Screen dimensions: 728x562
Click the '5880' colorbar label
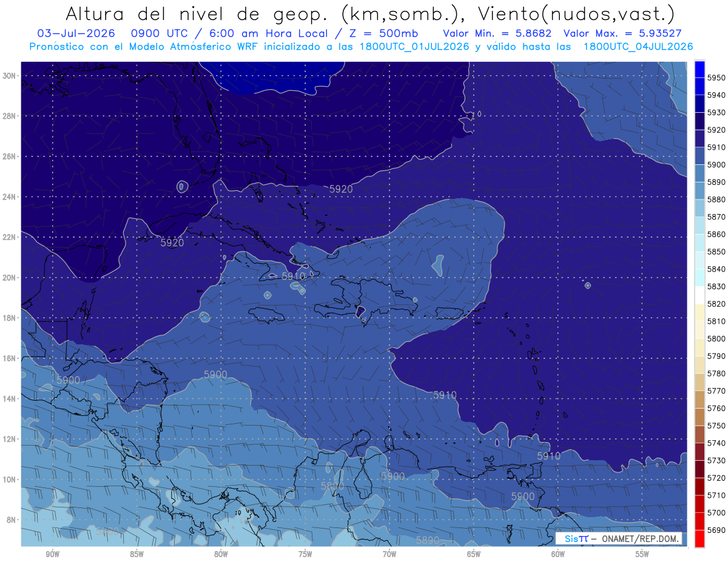tap(716, 199)
